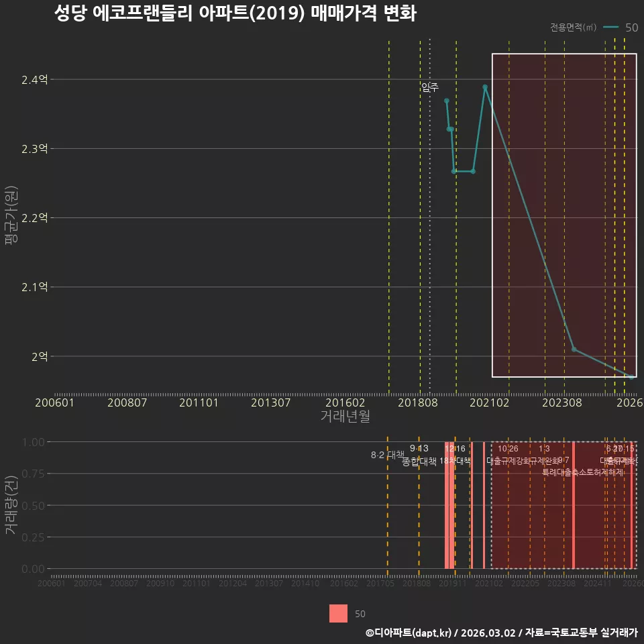The height and width of the screenshot is (644, 644).
Task: Select the 2.4억 y-axis label
Action: 34,80
